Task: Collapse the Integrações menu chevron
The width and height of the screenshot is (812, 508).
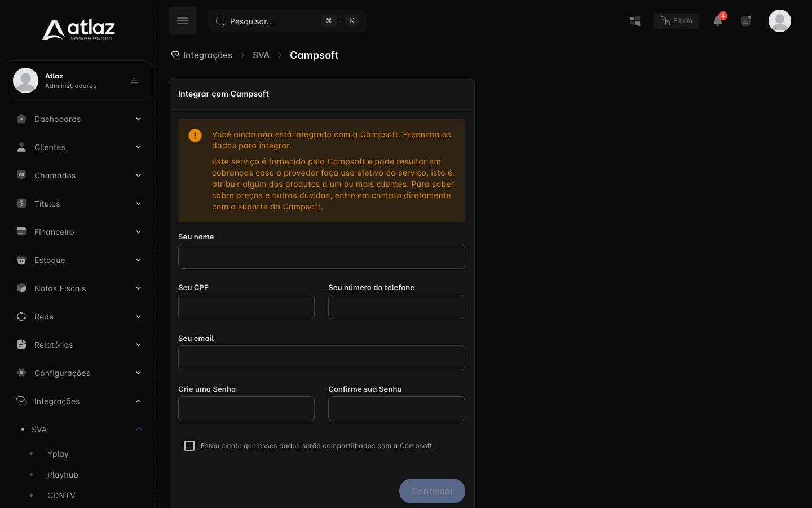Action: pos(138,401)
